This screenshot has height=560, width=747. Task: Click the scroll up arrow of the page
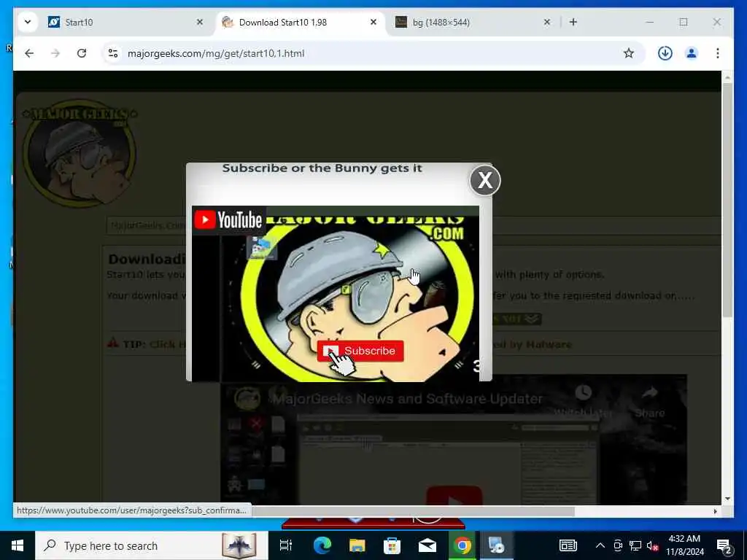coord(727,77)
